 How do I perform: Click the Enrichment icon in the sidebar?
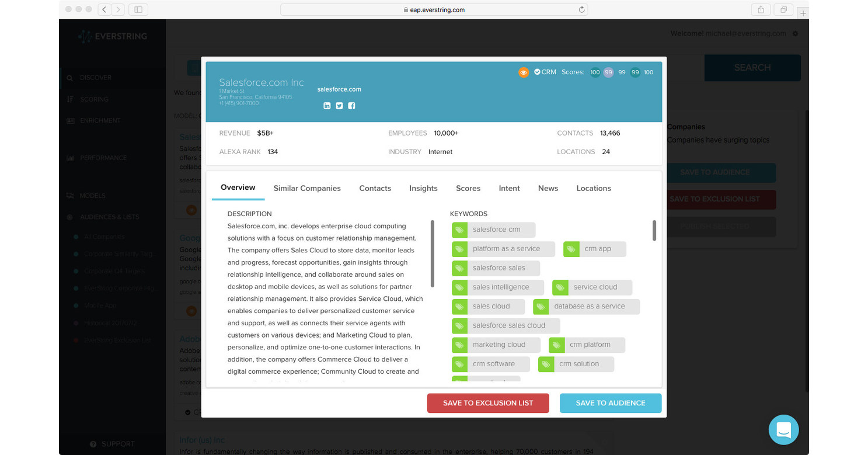tap(69, 120)
